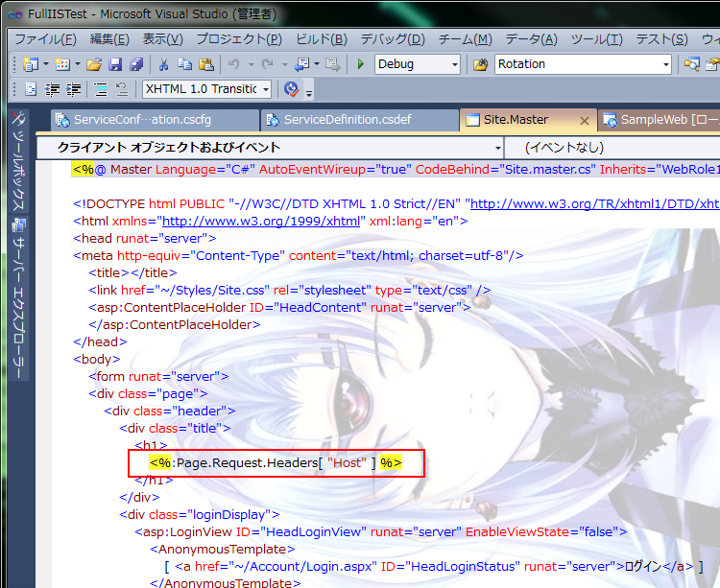720x588 pixels.
Task: Click the Comment Selection icon
Action: tap(101, 89)
